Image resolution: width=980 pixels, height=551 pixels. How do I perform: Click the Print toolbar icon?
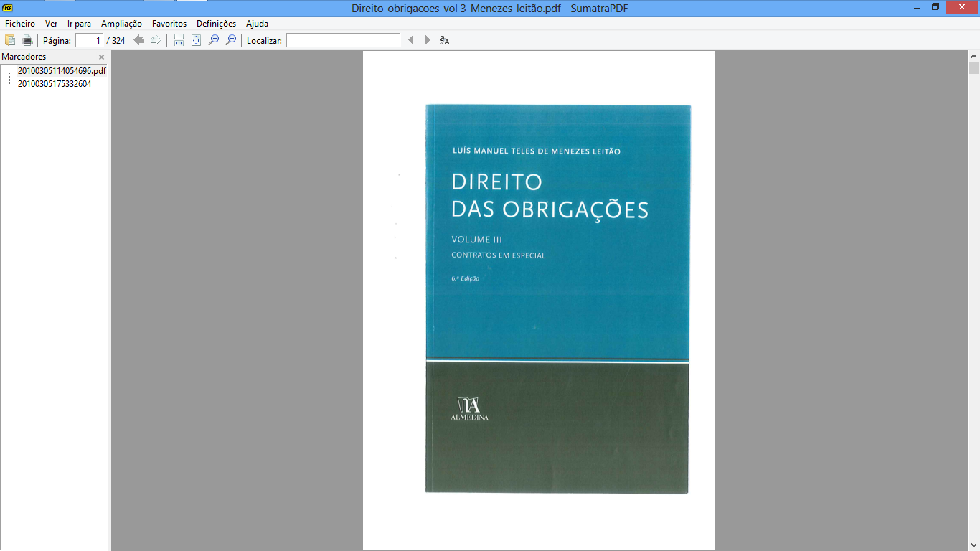point(27,40)
